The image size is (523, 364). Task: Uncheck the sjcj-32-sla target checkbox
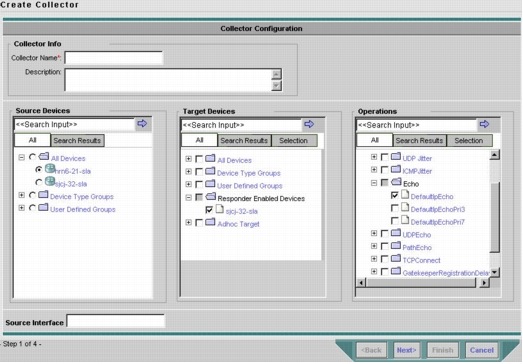click(x=209, y=210)
